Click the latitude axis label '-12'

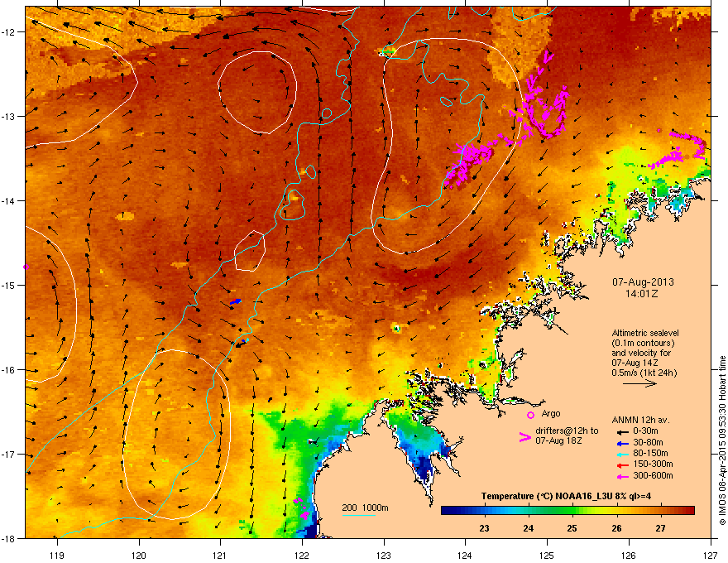[8, 32]
